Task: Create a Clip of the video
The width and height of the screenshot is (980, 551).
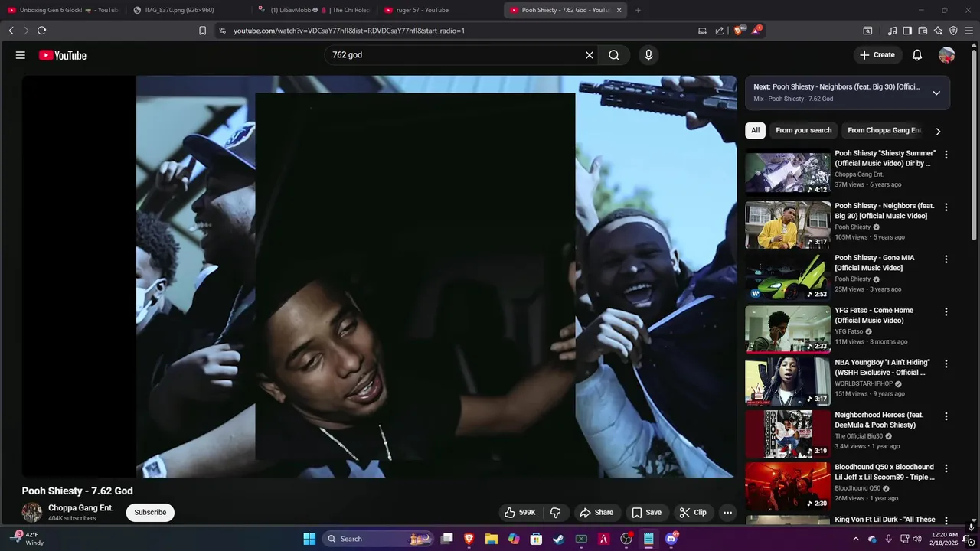Action: pos(693,513)
